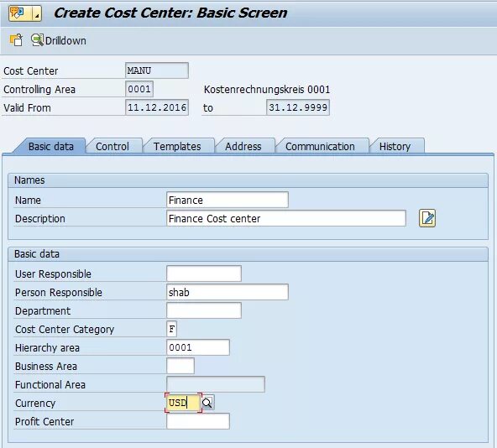Click the Profit Center field
Screen dimensions: 497x448
[x=198, y=421]
